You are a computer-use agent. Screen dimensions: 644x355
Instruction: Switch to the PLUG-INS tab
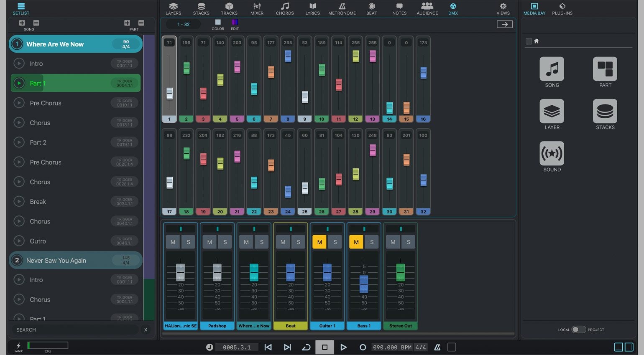point(562,8)
